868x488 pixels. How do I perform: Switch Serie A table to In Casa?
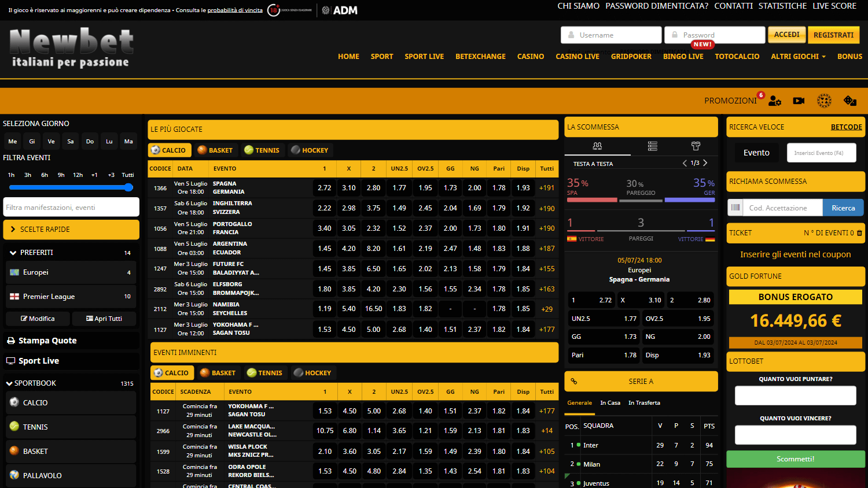point(610,403)
